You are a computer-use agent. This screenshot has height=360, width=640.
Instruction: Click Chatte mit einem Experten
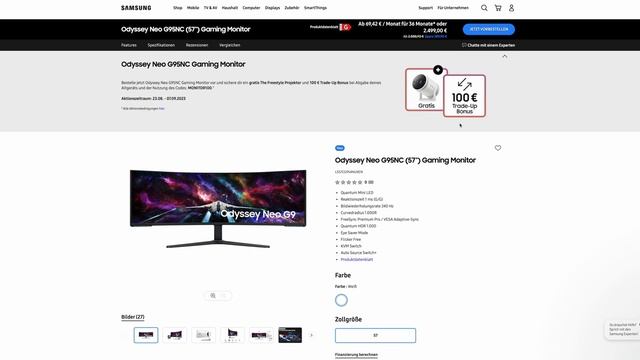pos(491,45)
